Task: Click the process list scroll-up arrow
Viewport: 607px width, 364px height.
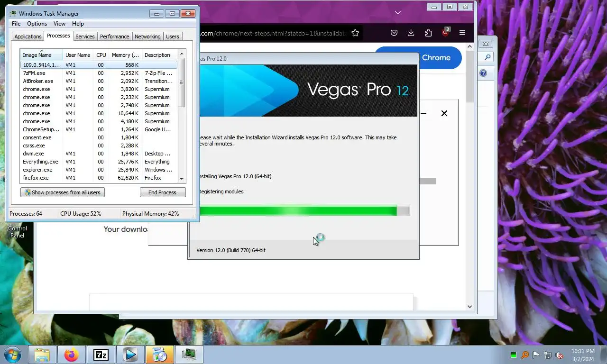Action: pos(182,54)
